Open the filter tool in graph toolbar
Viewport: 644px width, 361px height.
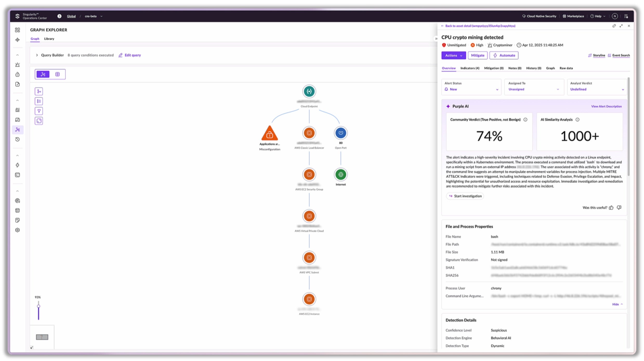(x=39, y=111)
